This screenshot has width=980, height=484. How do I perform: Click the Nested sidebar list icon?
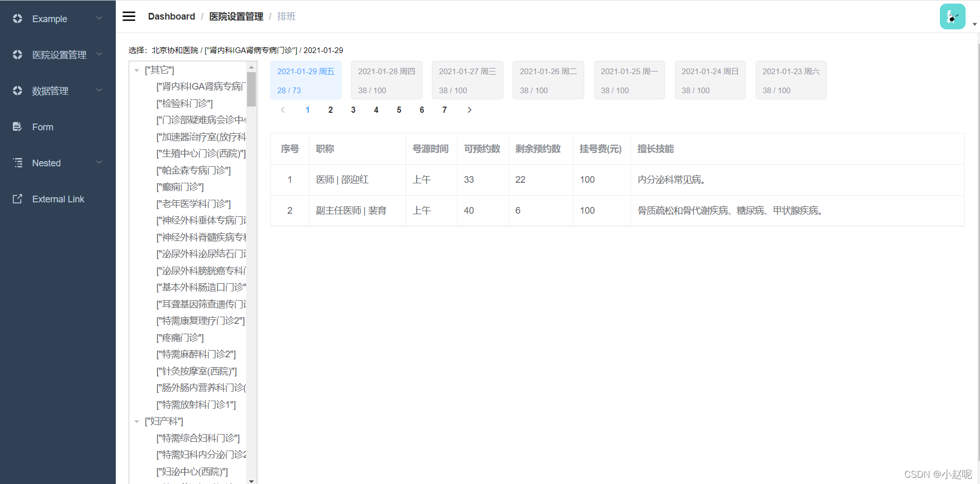17,163
